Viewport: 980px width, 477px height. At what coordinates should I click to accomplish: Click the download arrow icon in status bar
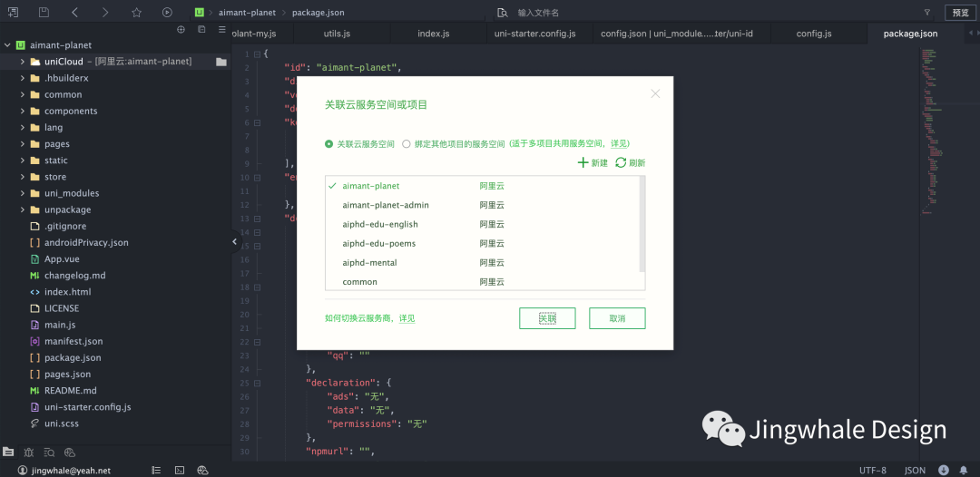[x=944, y=470]
